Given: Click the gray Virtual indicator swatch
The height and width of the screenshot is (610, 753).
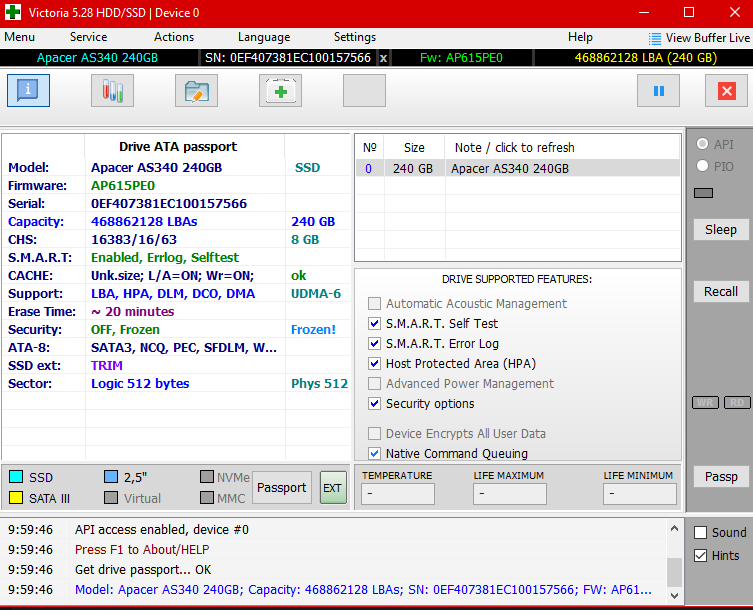Looking at the screenshot, I should [x=111, y=498].
